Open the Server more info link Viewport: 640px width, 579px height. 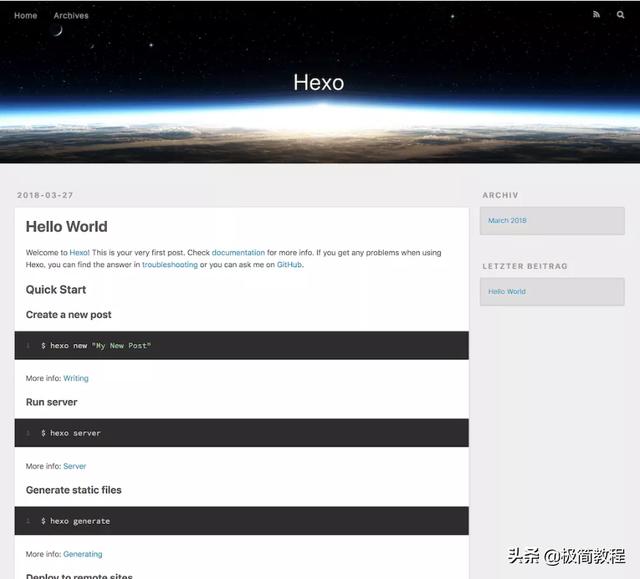pyautogui.click(x=75, y=466)
